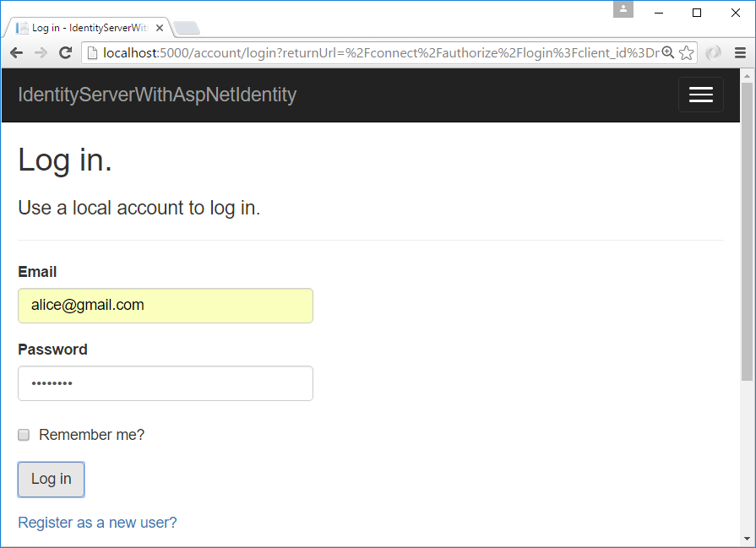The height and width of the screenshot is (548, 756).
Task: Go to IdentityServerWithAspNetIdentity home link
Action: 157,95
